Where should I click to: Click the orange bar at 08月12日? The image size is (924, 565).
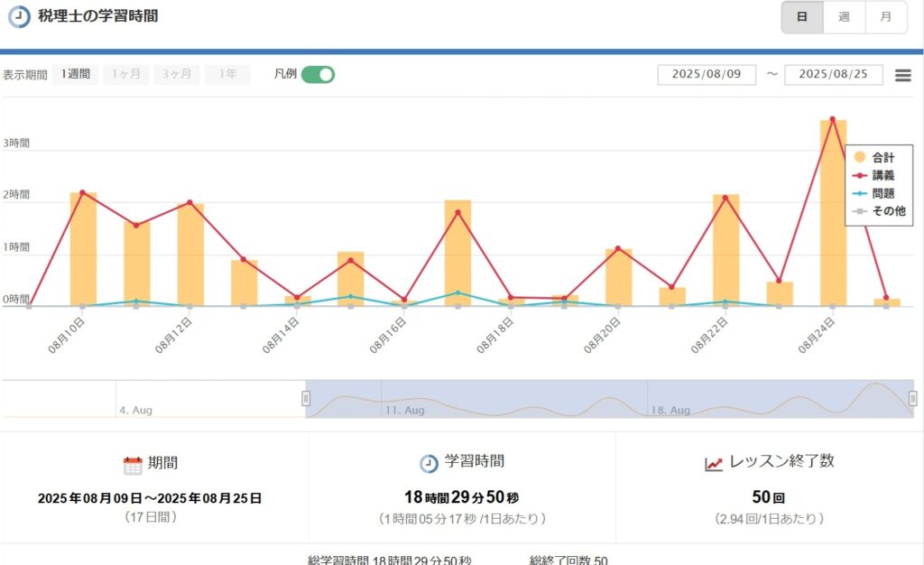[x=190, y=255]
